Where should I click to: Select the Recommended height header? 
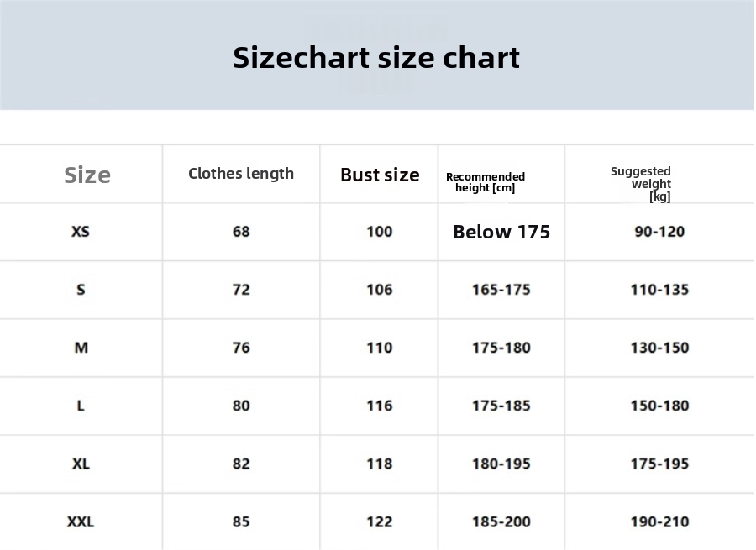tap(486, 182)
